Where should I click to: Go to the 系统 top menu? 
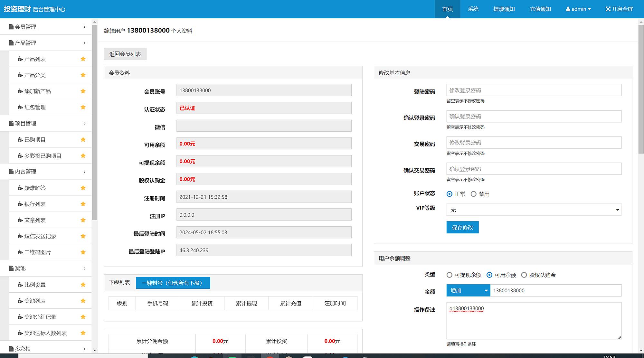coord(473,9)
